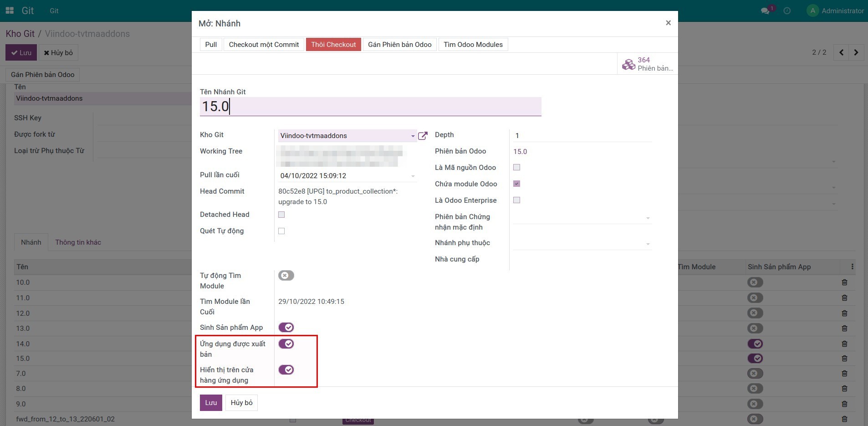The width and height of the screenshot is (868, 426).
Task: Expand the Kho Git dropdown
Action: [x=413, y=136]
